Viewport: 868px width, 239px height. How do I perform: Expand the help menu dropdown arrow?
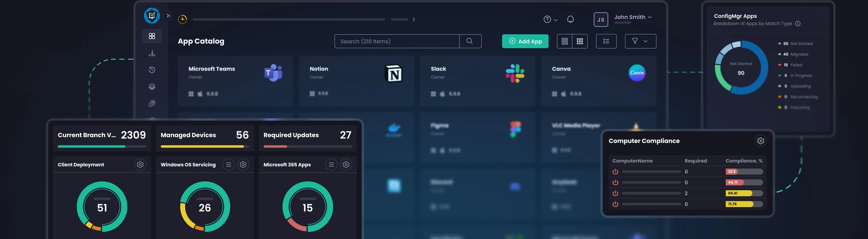556,20
